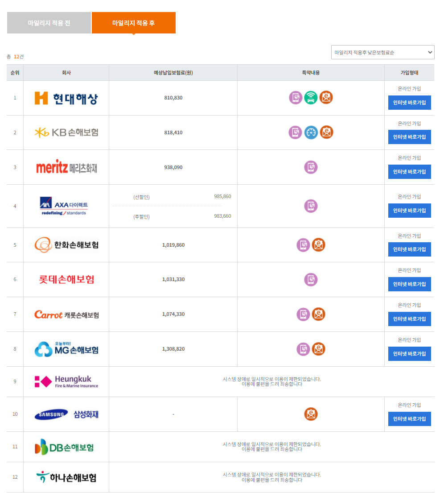Click the meritz 메리츠화재 logo

(66, 167)
